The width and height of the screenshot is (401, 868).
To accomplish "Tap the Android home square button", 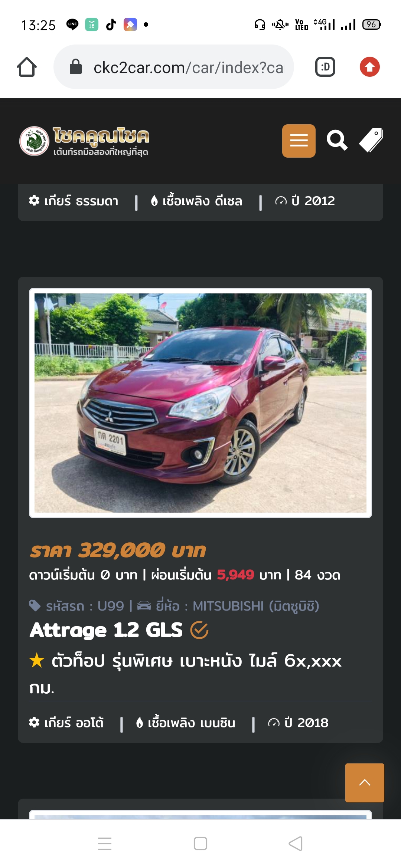I will [x=200, y=844].
